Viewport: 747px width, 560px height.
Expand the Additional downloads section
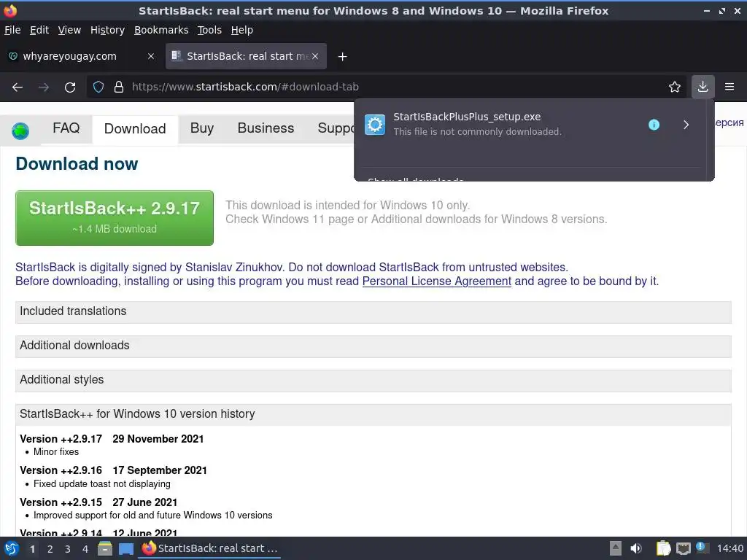pyautogui.click(x=373, y=346)
